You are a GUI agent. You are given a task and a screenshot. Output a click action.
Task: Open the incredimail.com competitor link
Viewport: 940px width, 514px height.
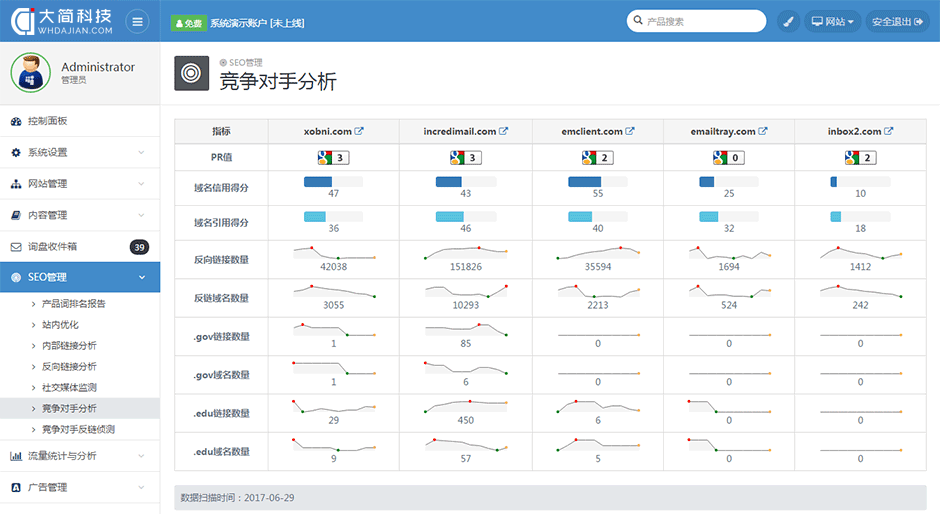coord(459,131)
